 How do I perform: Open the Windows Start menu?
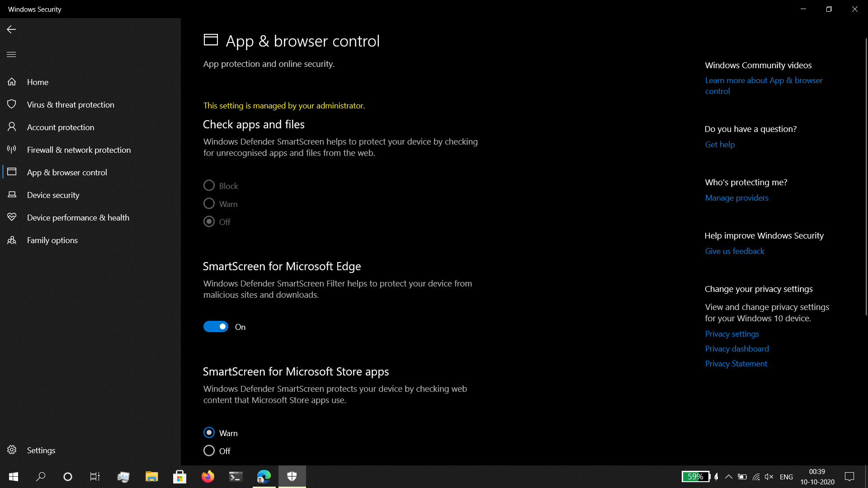click(14, 477)
